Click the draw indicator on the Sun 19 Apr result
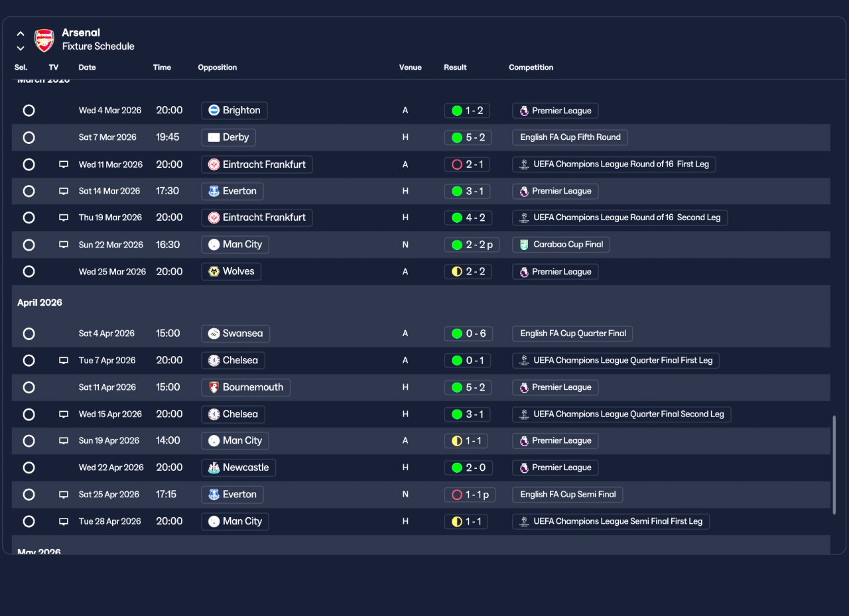This screenshot has height=616, width=849. click(x=456, y=441)
